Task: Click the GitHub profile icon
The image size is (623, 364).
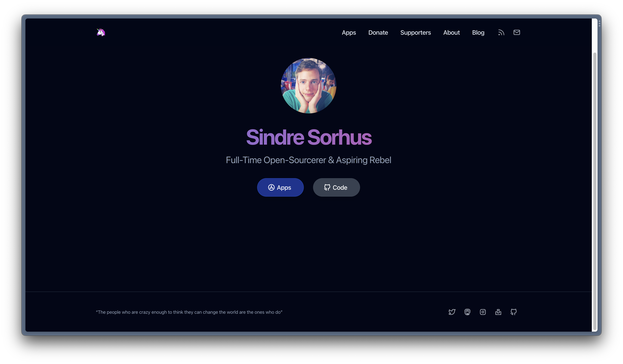Action: (x=513, y=312)
